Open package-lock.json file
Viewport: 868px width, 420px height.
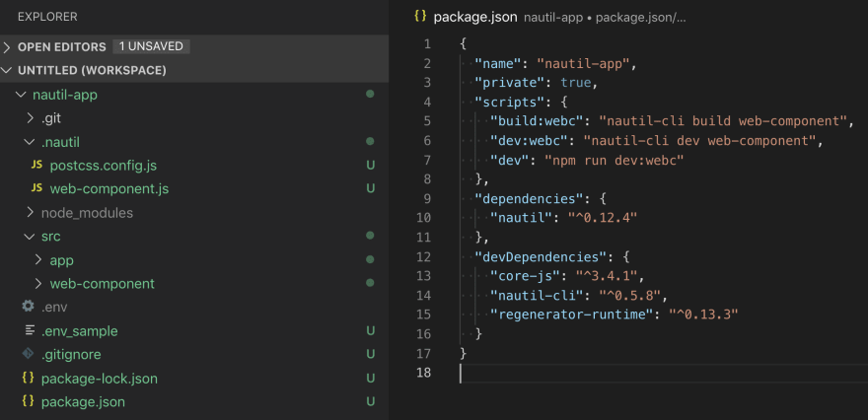99,379
